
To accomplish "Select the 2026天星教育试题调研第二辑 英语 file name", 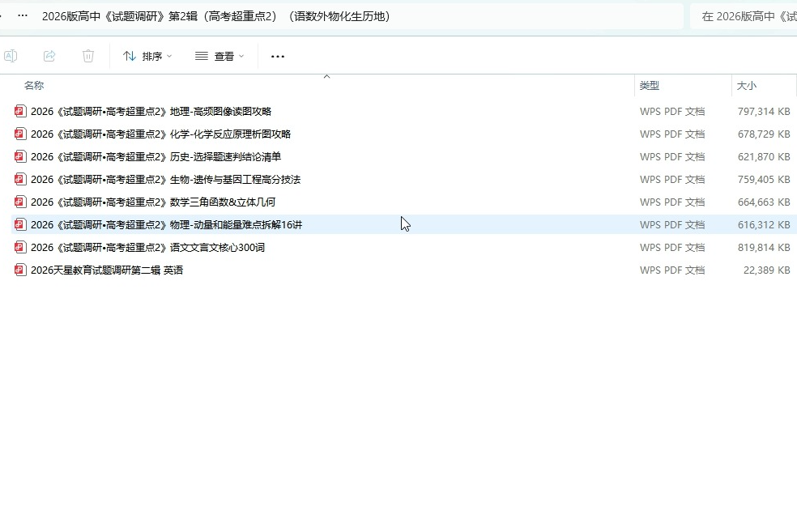I will [107, 270].
